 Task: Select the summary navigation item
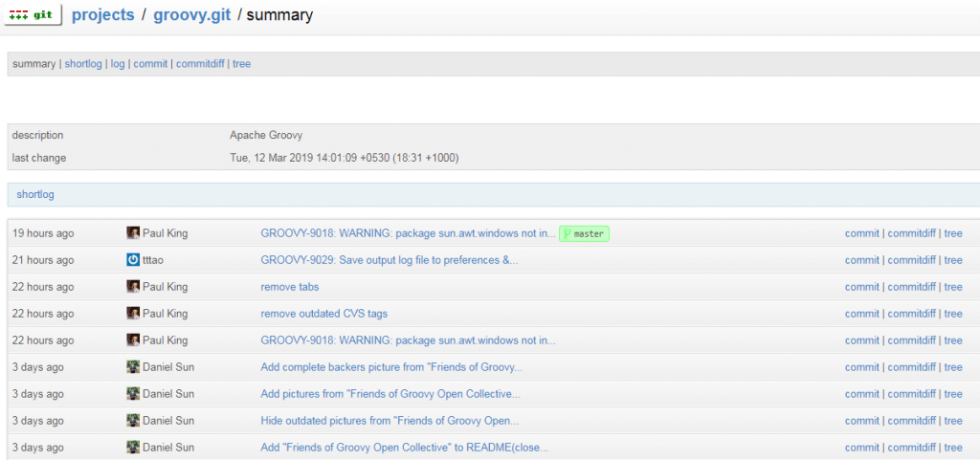click(33, 64)
